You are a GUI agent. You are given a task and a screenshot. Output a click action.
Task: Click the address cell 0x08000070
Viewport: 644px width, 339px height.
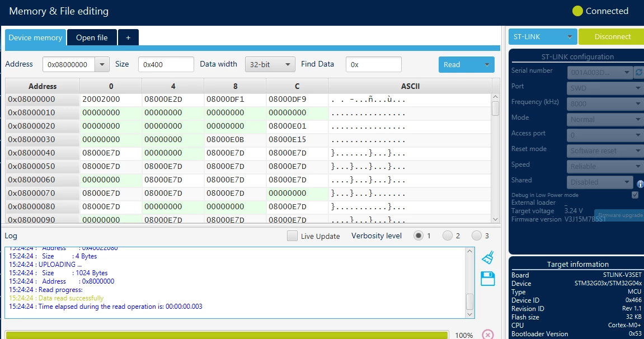(43, 193)
